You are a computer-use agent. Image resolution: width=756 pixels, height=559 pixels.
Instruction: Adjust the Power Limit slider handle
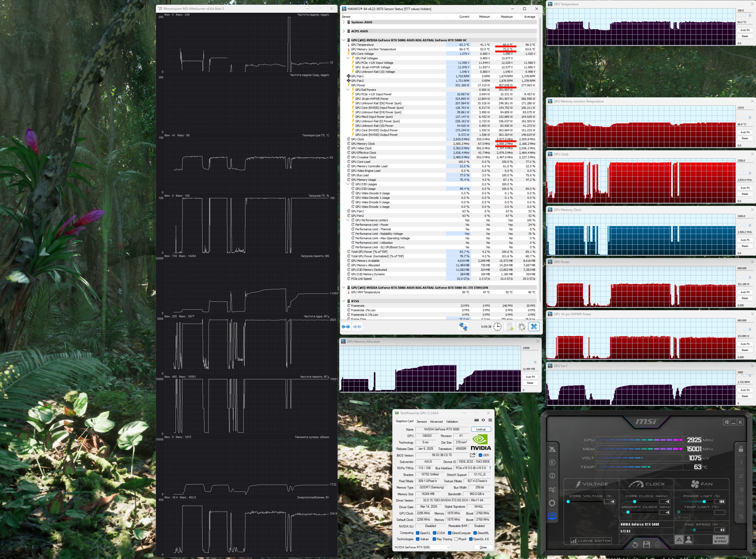click(x=704, y=502)
